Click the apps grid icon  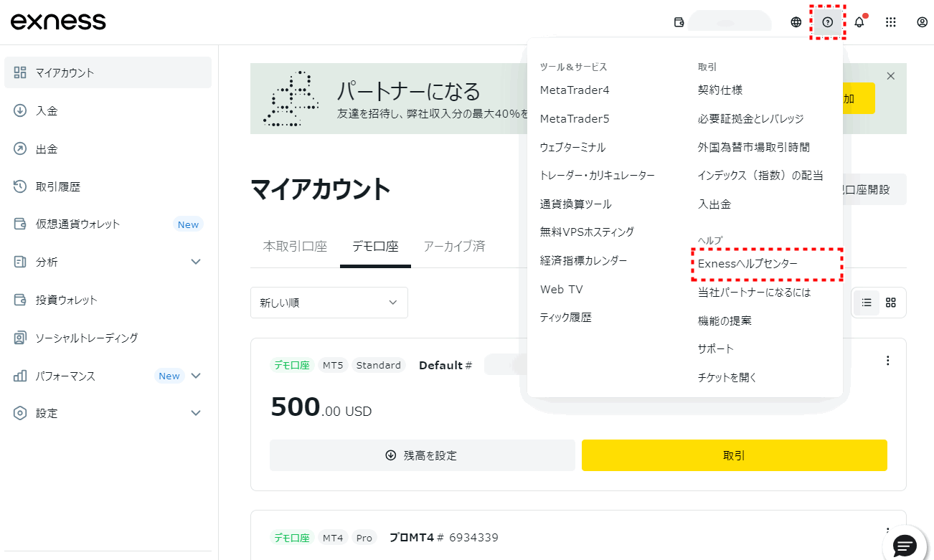pyautogui.click(x=890, y=22)
